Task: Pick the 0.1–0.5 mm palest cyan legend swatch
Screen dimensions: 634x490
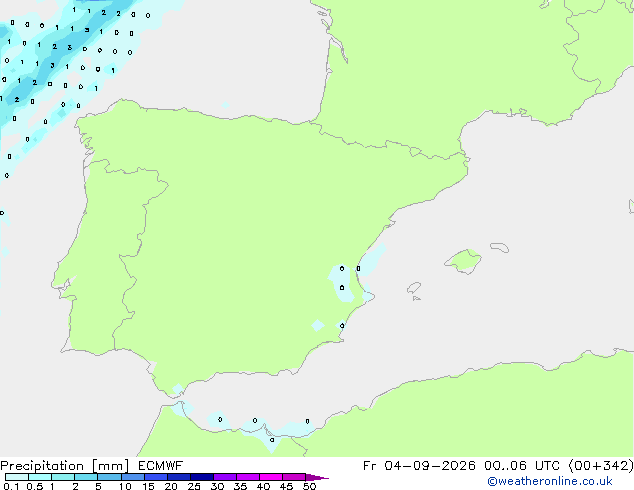Action: click(17, 477)
